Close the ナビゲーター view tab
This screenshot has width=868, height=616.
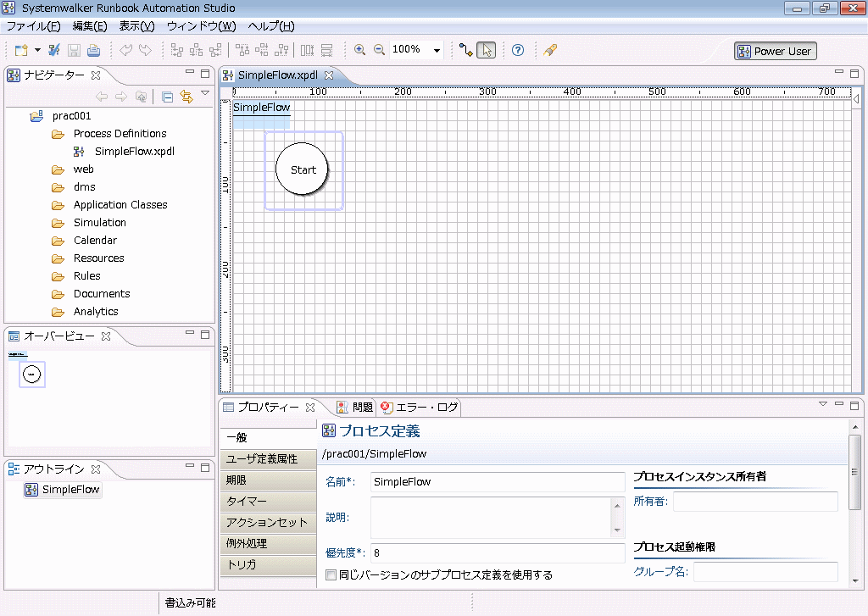click(96, 75)
